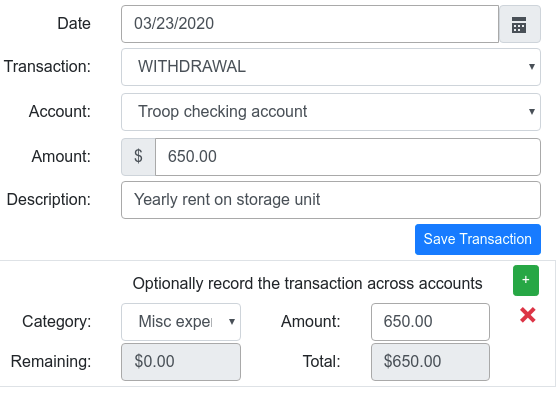Click the Category select's small arrow
560x393 pixels.
232,322
